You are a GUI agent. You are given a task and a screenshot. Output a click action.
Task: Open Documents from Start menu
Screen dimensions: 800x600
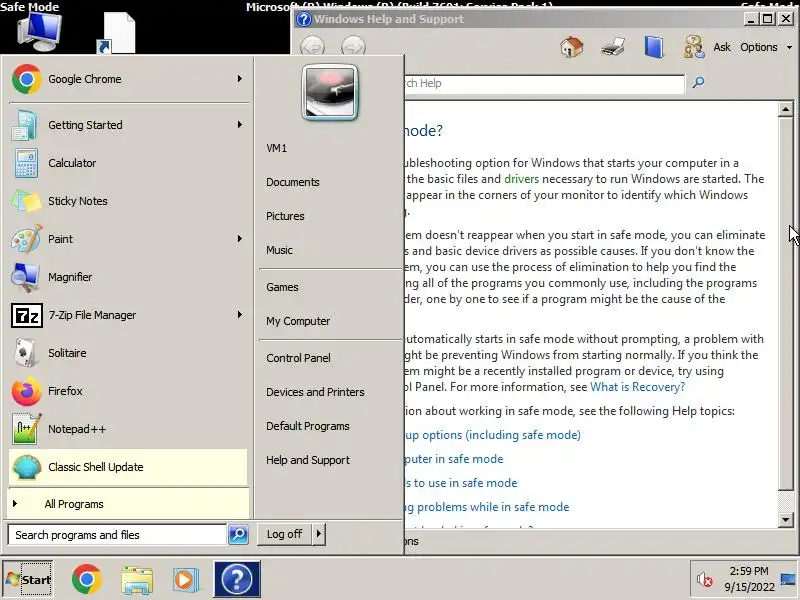[293, 182]
